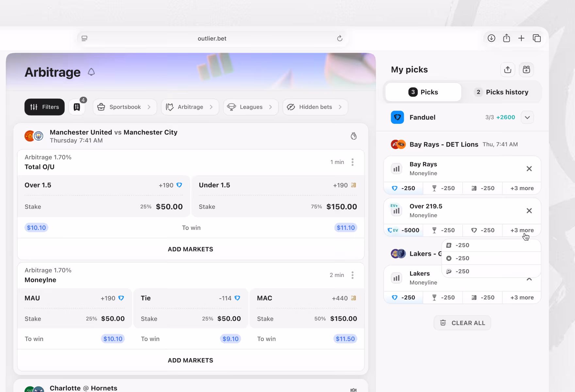The width and height of the screenshot is (575, 392).
Task: Open saved filters icon with badge 4
Action: pos(77,107)
